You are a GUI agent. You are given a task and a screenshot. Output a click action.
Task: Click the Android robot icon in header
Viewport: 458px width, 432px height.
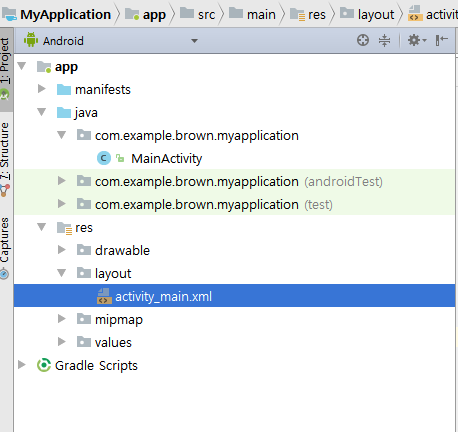(31, 40)
